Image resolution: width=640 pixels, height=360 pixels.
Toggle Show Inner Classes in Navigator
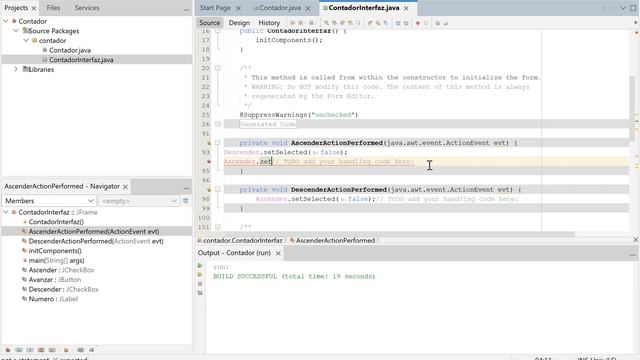pyautogui.click(x=52, y=350)
